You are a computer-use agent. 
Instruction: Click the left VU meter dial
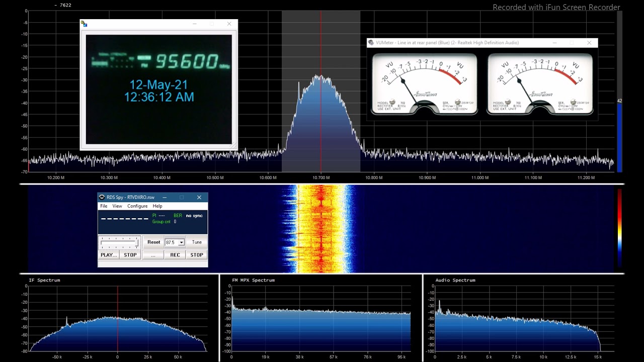[x=424, y=83]
